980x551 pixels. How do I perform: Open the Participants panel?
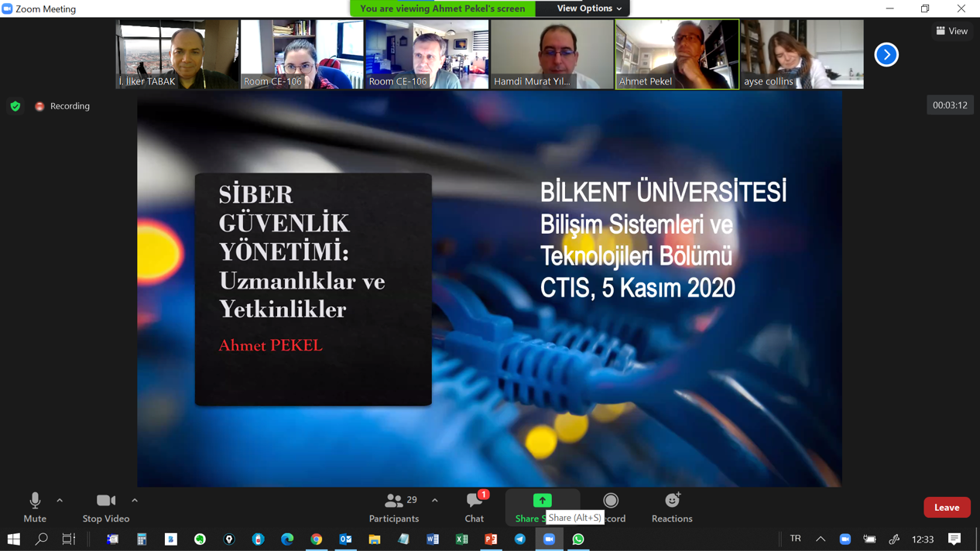click(x=394, y=506)
